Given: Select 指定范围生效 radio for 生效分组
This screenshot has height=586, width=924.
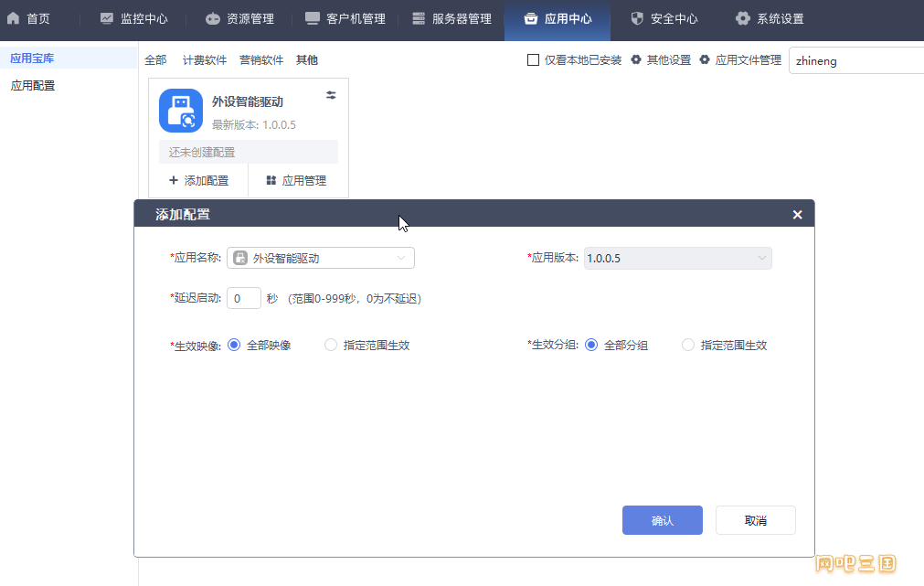Looking at the screenshot, I should [x=687, y=345].
